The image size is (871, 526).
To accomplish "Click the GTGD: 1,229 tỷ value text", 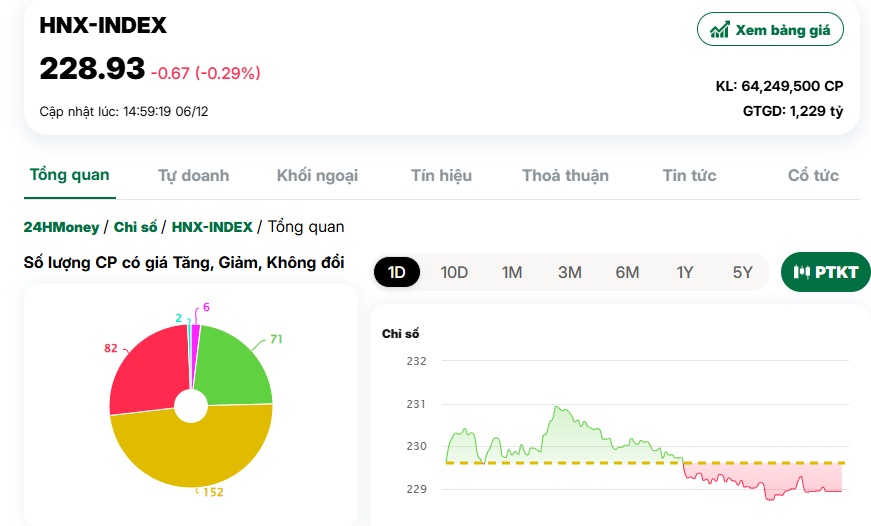I will pos(793,111).
